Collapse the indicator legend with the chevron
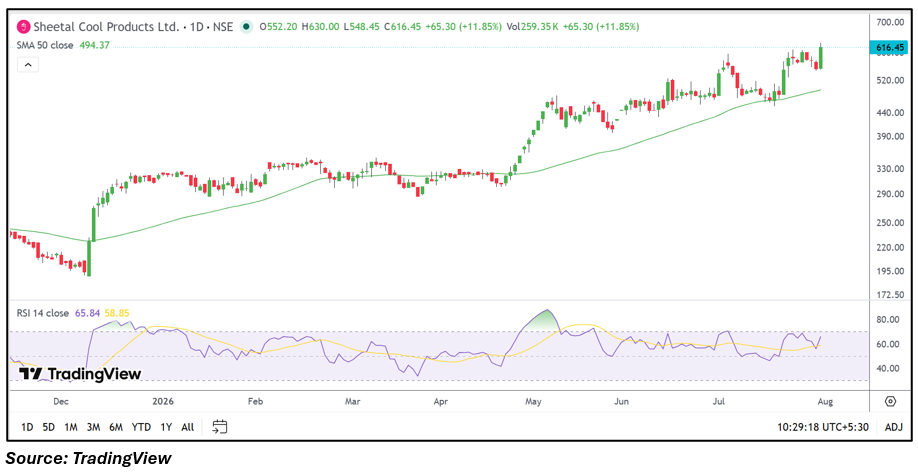This screenshot has width=918, height=476. [28, 64]
